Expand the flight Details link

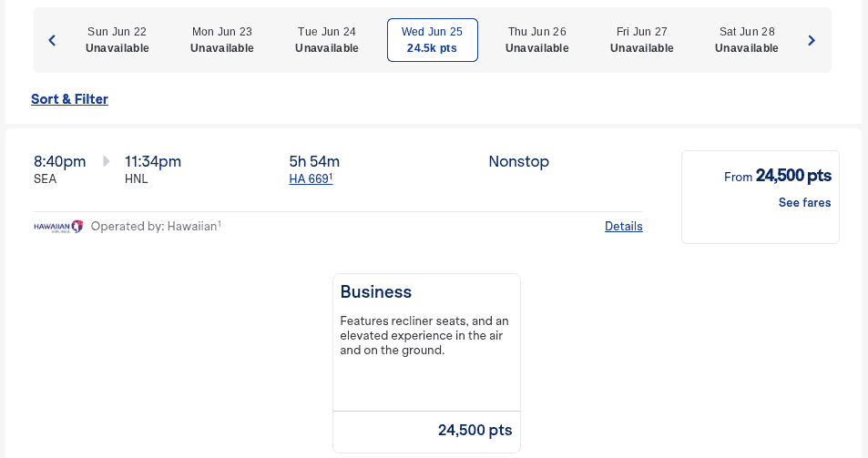[624, 227]
